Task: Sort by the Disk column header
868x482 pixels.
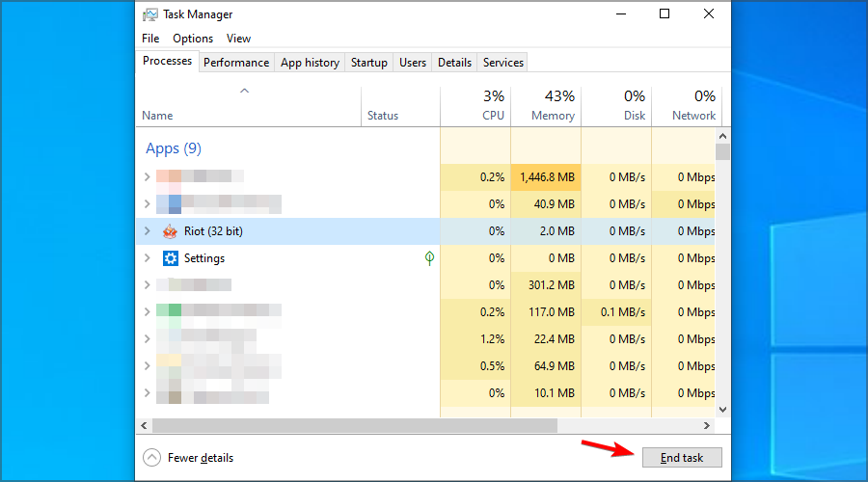Action: 616,107
